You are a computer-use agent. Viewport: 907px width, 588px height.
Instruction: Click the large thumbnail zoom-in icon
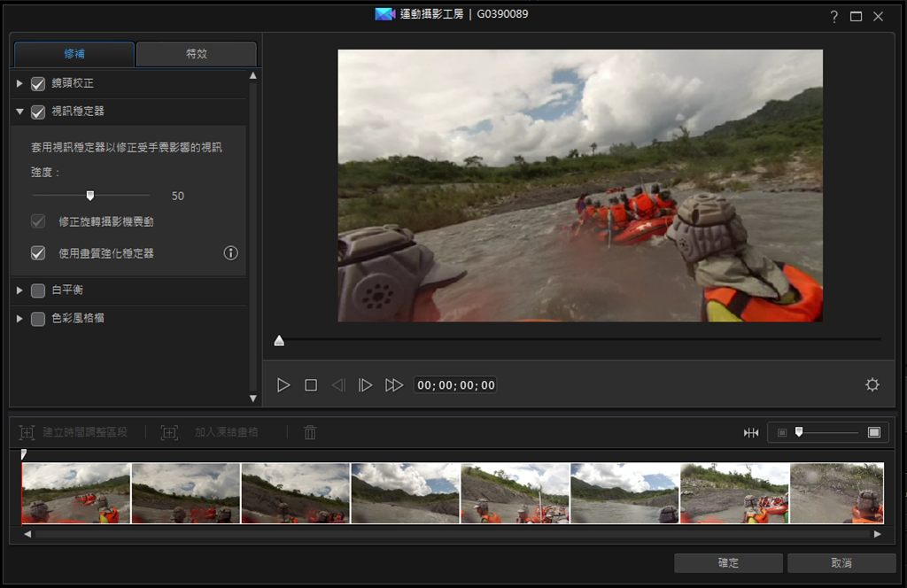pyautogui.click(x=874, y=432)
